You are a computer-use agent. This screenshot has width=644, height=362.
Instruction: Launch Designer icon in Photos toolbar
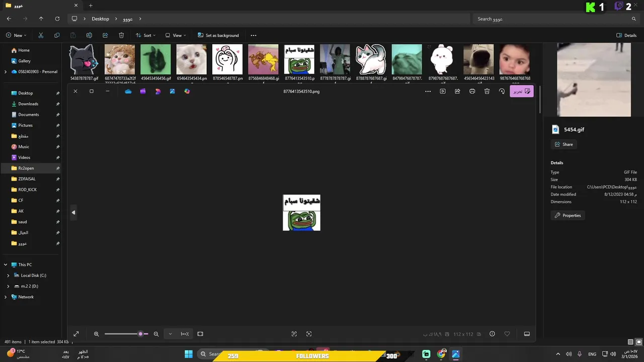[x=158, y=92]
